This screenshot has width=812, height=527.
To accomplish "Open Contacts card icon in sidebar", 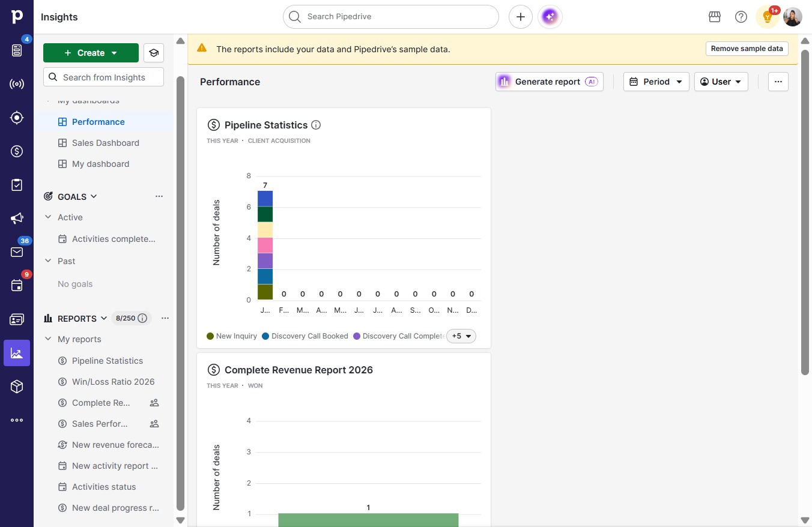I will (x=17, y=319).
